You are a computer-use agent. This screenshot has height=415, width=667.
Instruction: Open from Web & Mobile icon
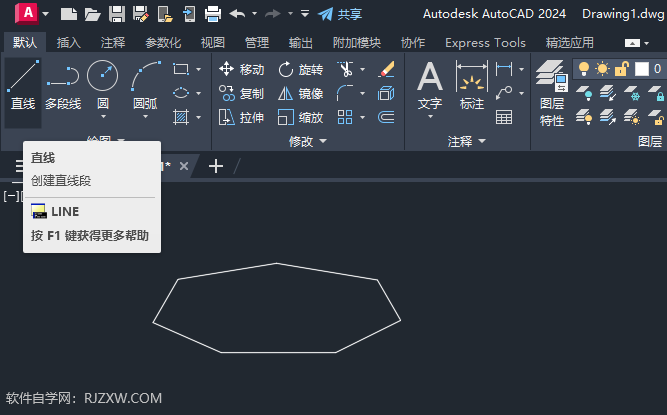coord(165,14)
